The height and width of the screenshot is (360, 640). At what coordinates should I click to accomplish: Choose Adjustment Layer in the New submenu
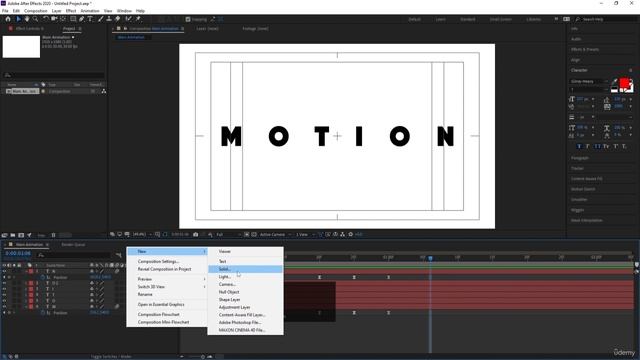[245, 307]
